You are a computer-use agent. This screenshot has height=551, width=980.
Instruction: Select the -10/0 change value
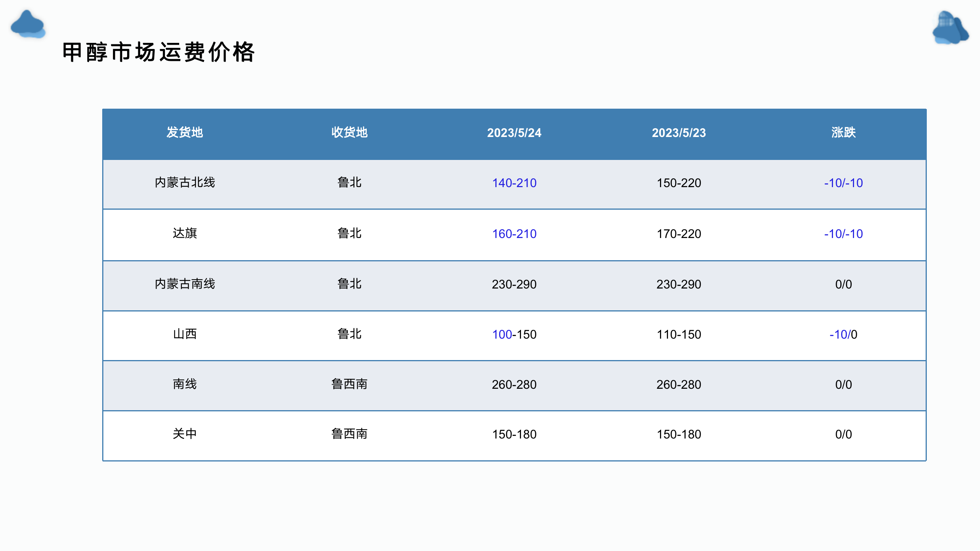click(843, 334)
